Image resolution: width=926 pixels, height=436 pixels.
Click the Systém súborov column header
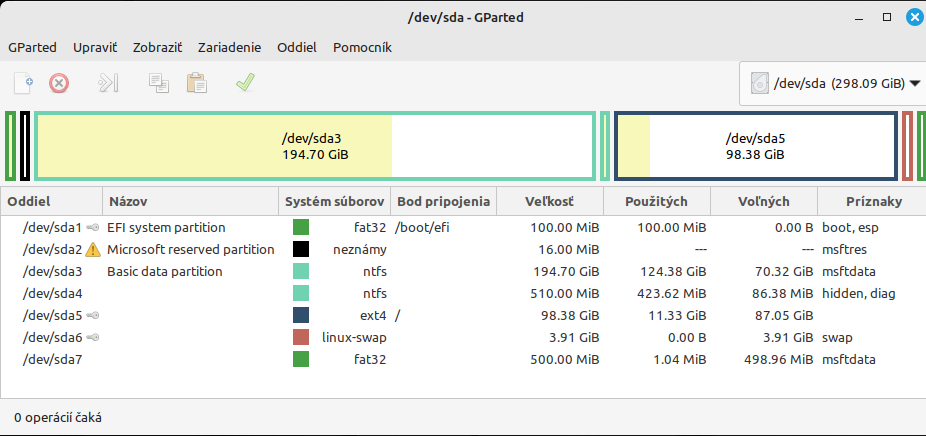coord(333,202)
